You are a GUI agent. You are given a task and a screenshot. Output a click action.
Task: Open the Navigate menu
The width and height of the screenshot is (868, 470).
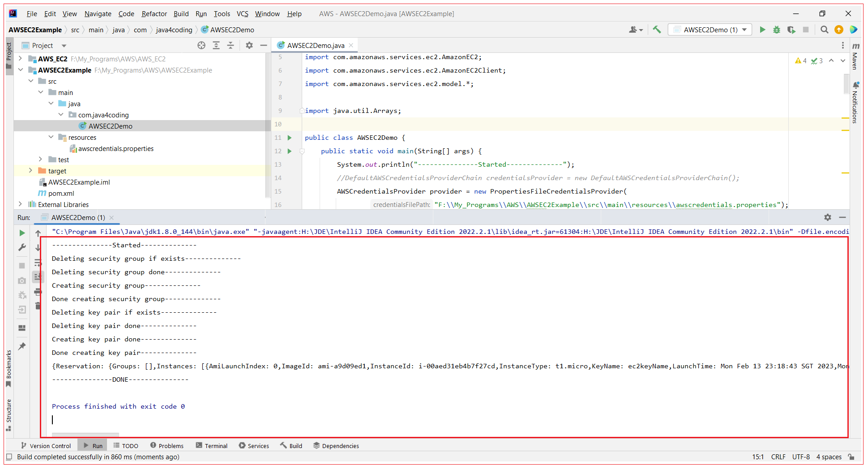click(98, 14)
